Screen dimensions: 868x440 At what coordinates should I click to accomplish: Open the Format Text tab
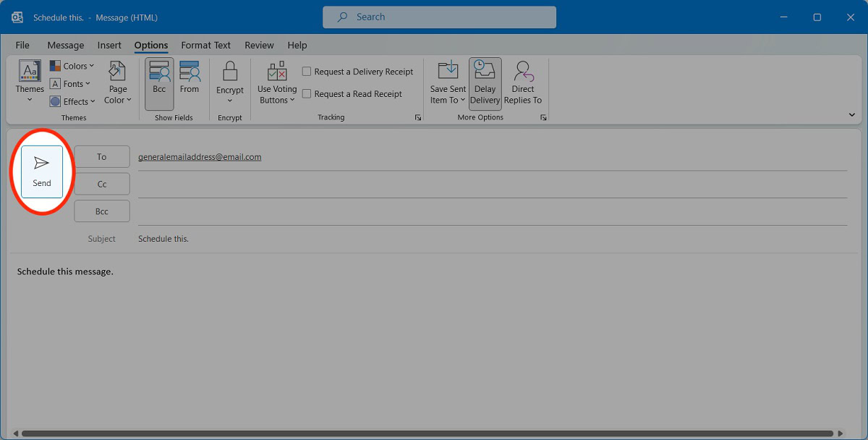(205, 45)
